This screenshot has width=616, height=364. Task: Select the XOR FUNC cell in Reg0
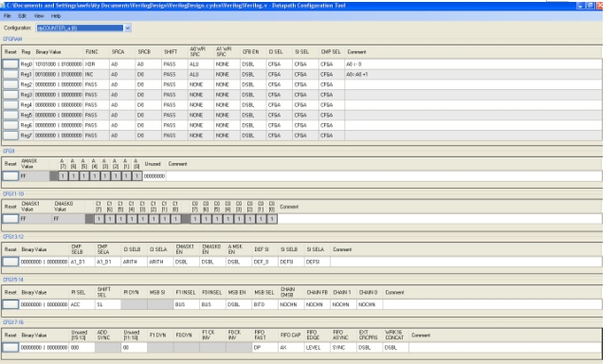click(x=97, y=64)
